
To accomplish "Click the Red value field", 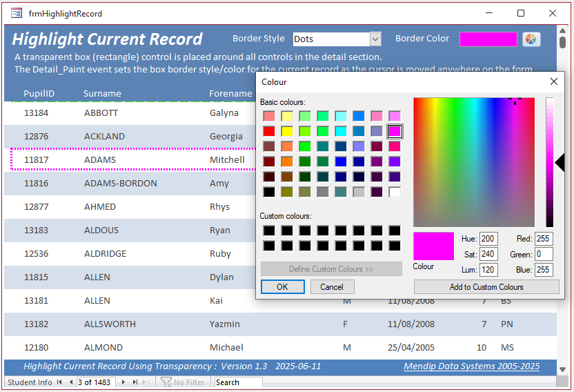I will click(x=544, y=239).
